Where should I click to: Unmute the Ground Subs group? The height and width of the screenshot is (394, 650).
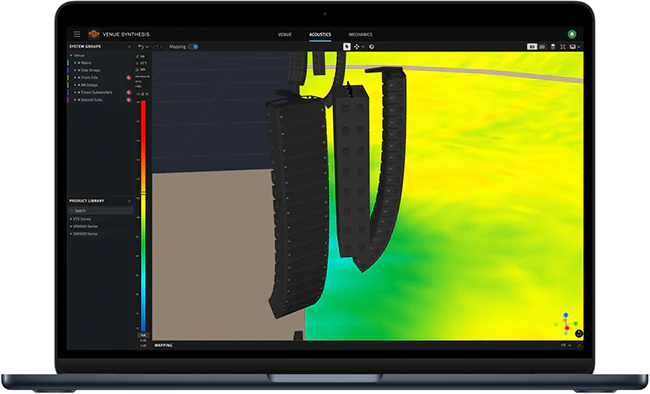[x=129, y=100]
